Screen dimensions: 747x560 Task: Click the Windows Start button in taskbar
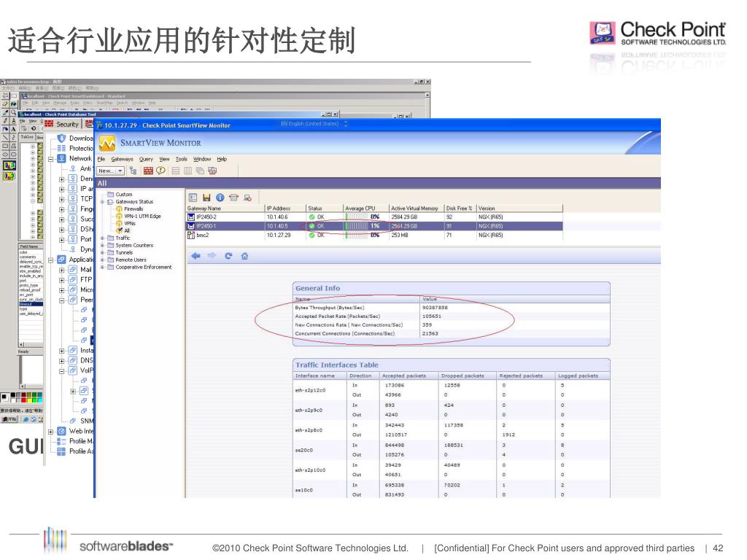pos(9,419)
